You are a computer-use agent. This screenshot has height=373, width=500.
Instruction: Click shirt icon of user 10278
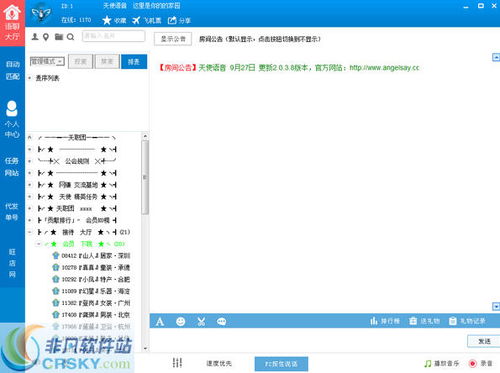coord(56,267)
